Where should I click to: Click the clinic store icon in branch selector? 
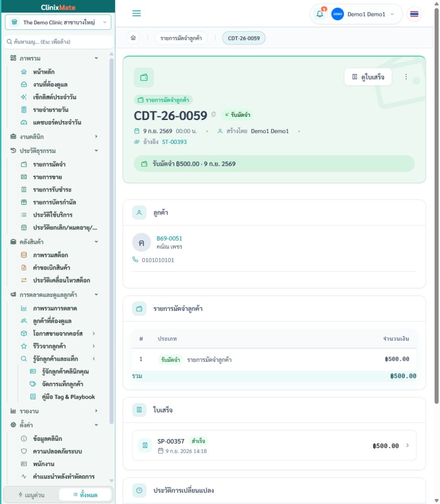click(15, 22)
